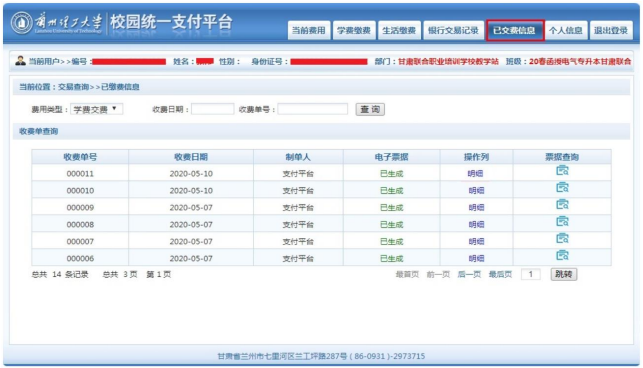
Task: Click the 校园统一支付平台 title
Action: 171,22
